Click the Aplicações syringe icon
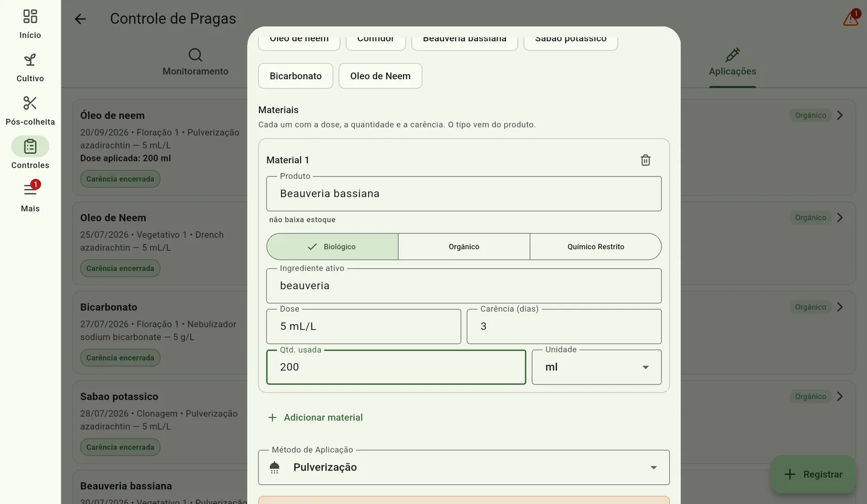 click(732, 55)
